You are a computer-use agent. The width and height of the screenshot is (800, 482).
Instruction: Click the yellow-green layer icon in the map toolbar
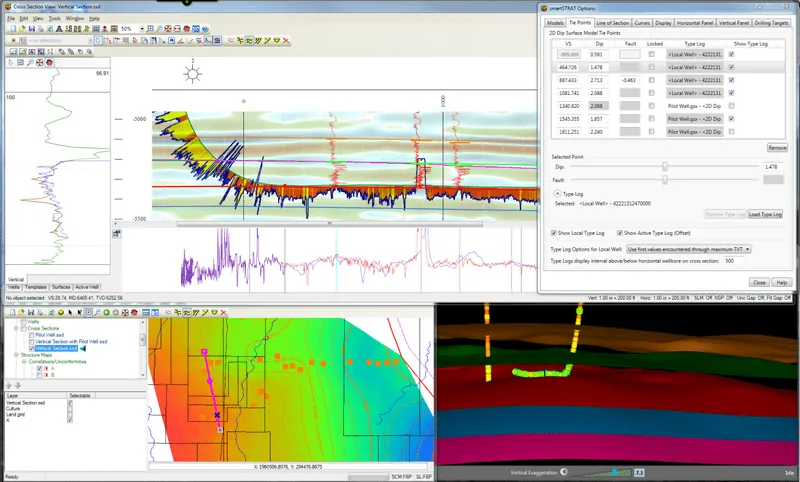coord(61,312)
